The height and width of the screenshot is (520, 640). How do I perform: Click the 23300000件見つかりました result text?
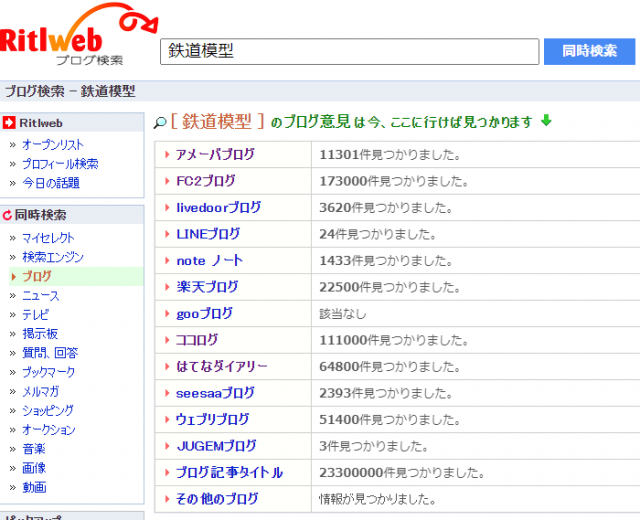[x=402, y=473]
